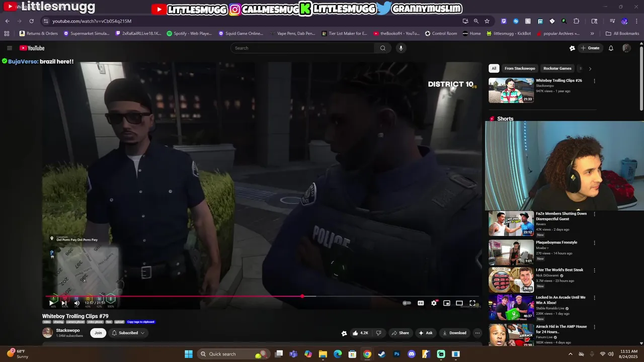Share the Whiteboy Trolling Clips video
The image size is (644, 362).
400,333
